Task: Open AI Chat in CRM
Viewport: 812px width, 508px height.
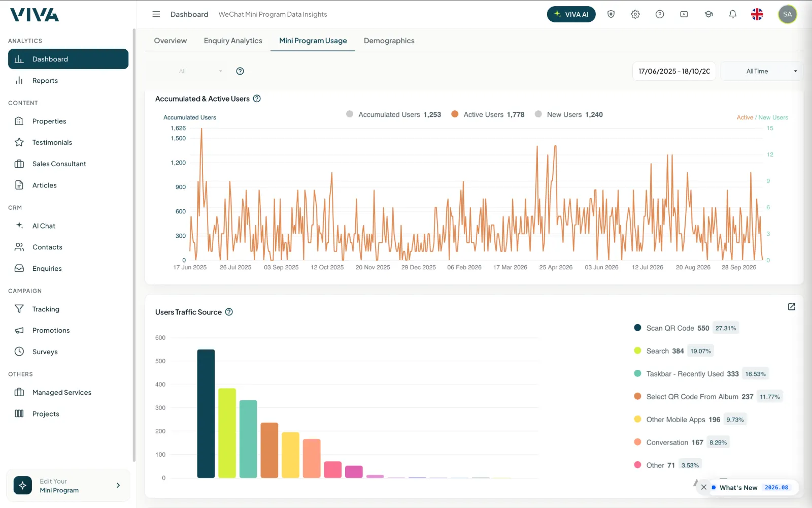Action: [x=68, y=226]
